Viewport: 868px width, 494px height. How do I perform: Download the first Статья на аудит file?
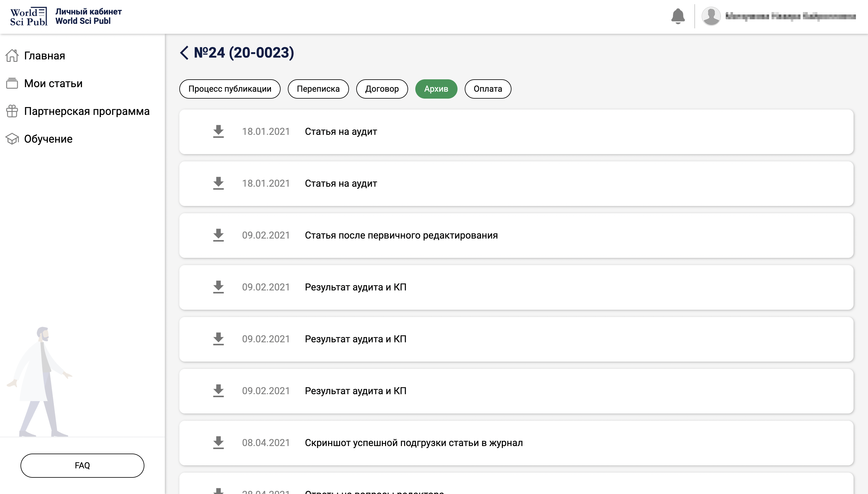[x=218, y=131]
